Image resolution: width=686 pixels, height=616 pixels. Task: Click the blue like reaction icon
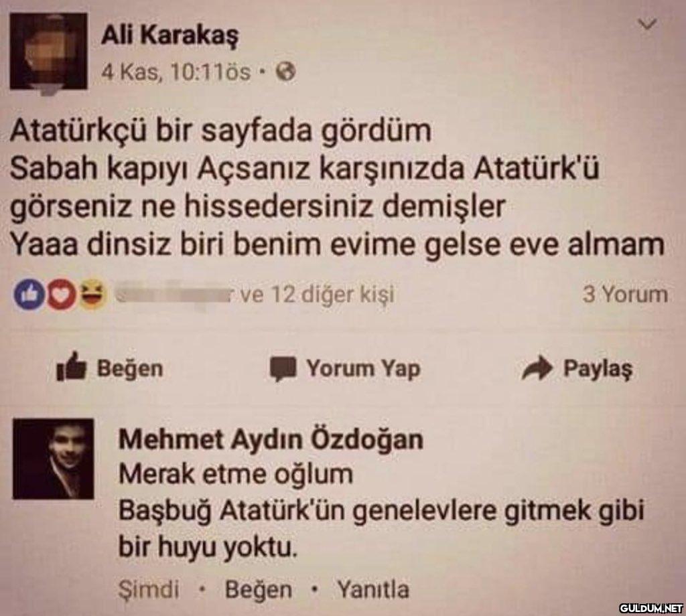29,294
